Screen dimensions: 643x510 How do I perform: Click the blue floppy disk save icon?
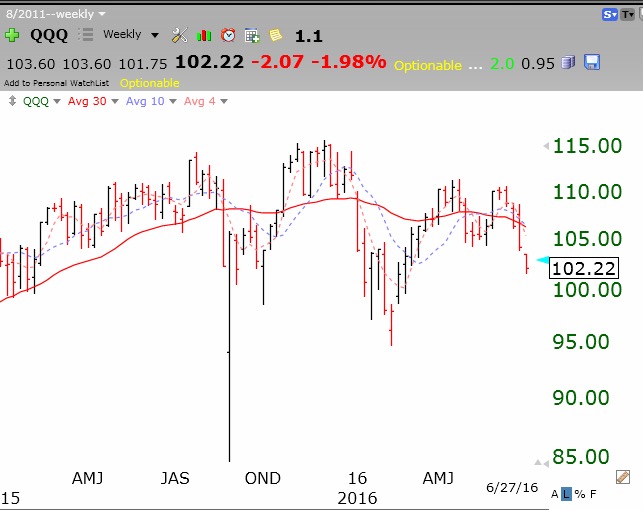pos(592,62)
